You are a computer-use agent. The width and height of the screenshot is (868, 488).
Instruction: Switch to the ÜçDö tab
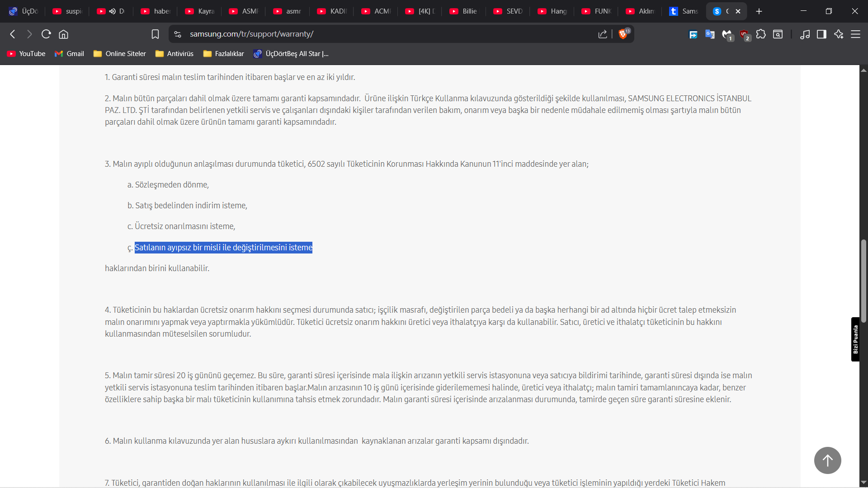25,11
